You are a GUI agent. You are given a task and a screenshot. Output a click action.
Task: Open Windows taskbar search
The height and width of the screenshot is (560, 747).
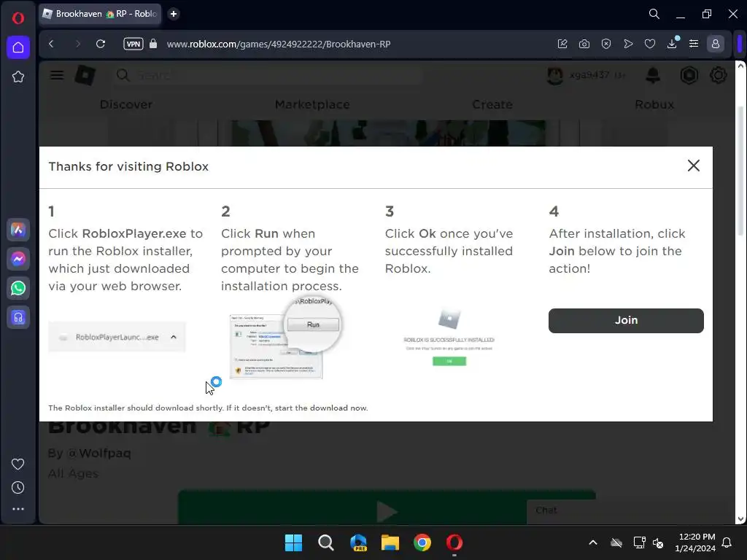326,542
